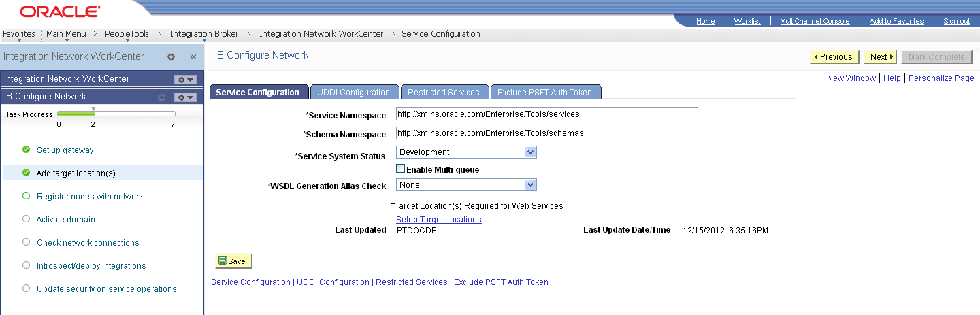Switch to Restricted Services tab
The width and height of the screenshot is (980, 315).
click(444, 93)
